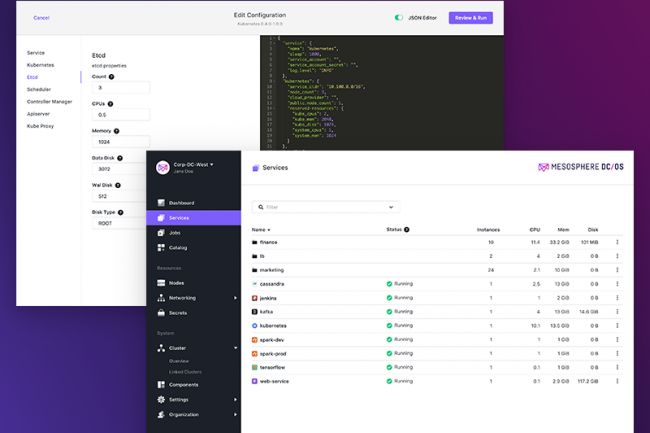The width and height of the screenshot is (650, 433).
Task: Click the CPUs input field
Action: tap(121, 115)
